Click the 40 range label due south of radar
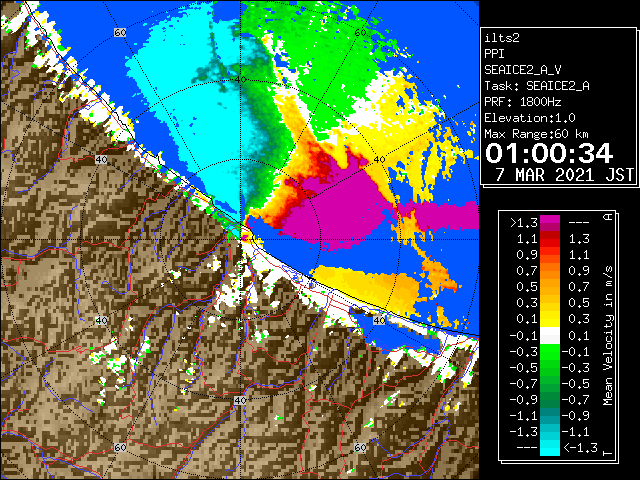The image size is (640, 480). pyautogui.click(x=240, y=400)
